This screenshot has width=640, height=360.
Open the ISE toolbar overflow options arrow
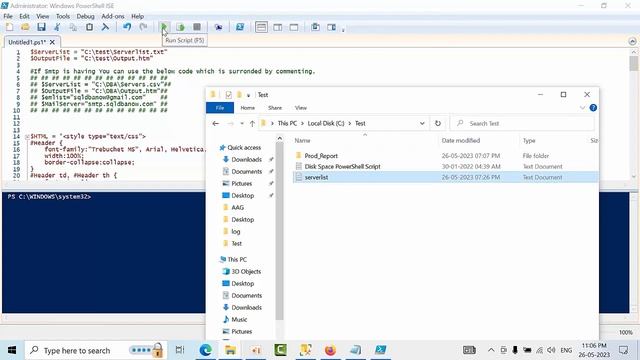tap(343, 30)
